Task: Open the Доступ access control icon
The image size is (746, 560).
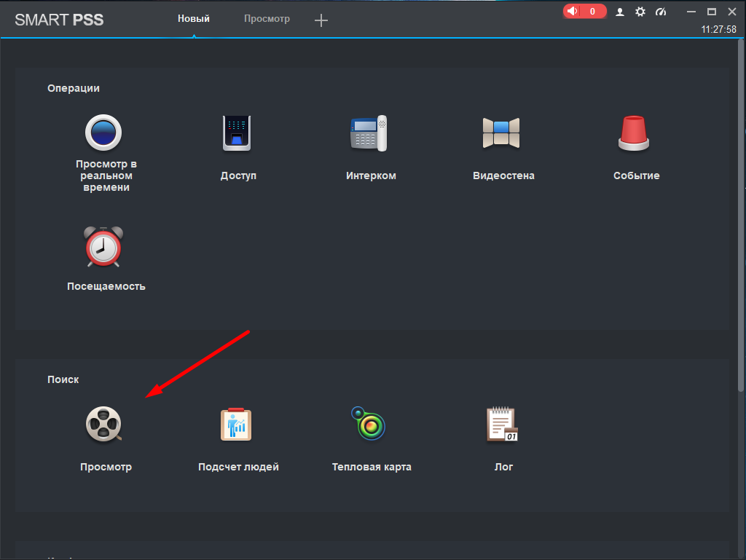Action: pos(237,133)
